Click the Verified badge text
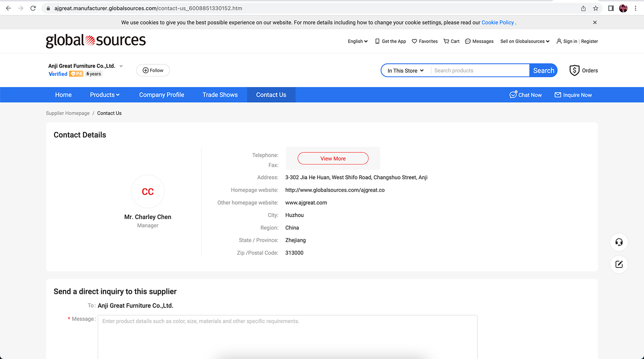 click(x=58, y=74)
